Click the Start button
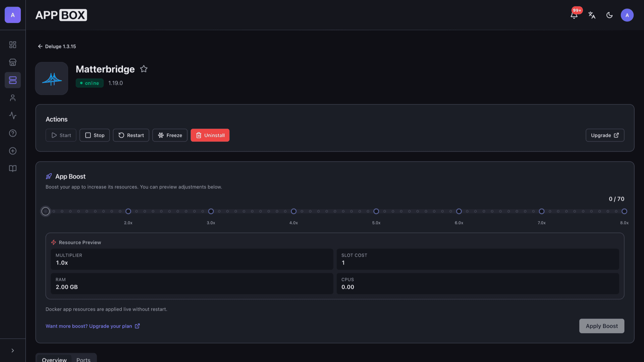This screenshot has height=362, width=644. point(61,135)
